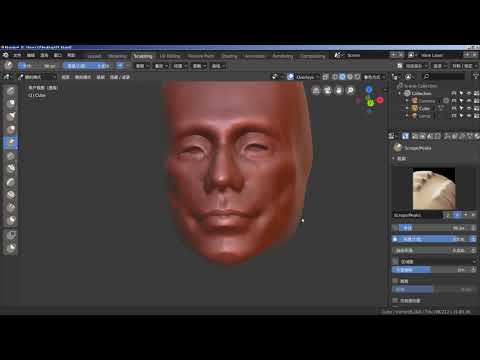This screenshot has width=480, height=360.
Task: Open the Render (渲染) menu
Action: point(44,55)
